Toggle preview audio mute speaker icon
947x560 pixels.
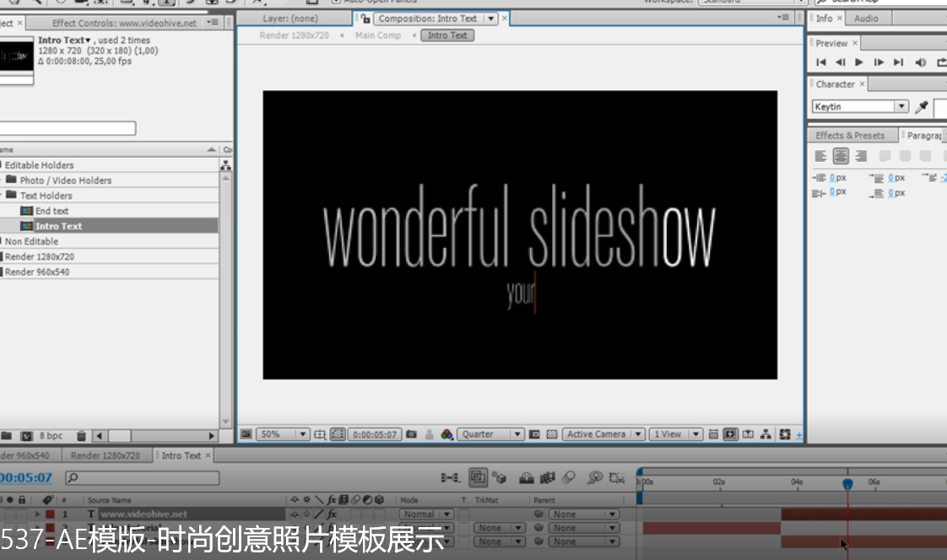click(921, 62)
